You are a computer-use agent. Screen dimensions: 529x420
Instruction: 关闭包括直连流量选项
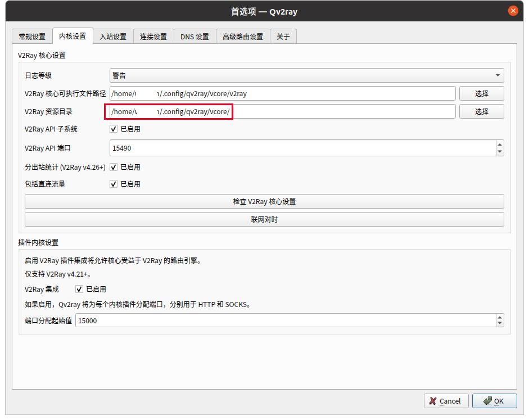(x=114, y=183)
